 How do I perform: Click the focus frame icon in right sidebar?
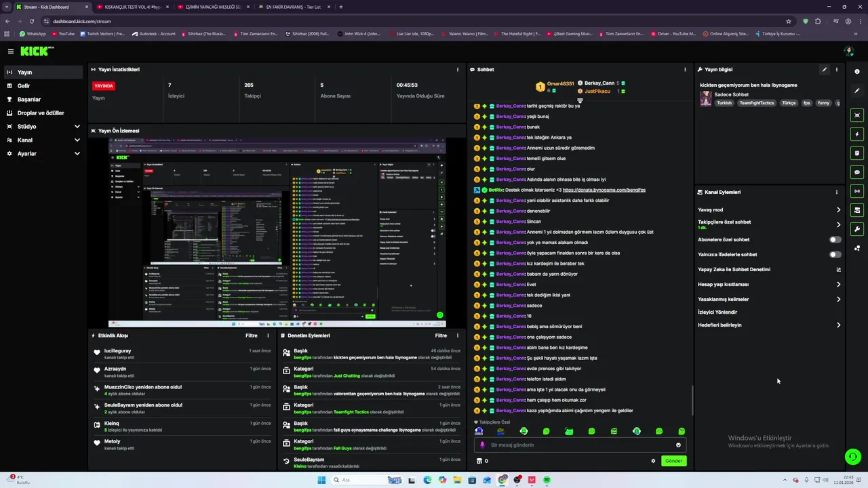(857, 115)
